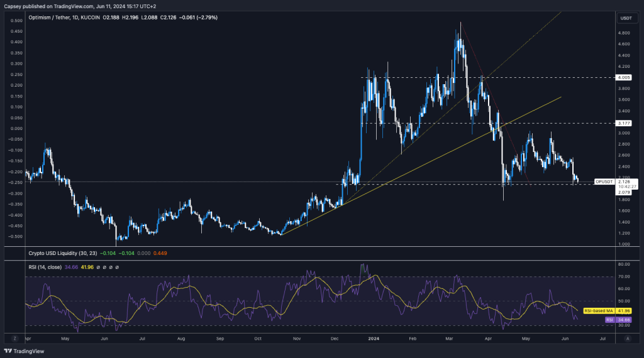Click the auto-scale 'A' button at bottom right
The image size is (644, 358).
[627, 337]
